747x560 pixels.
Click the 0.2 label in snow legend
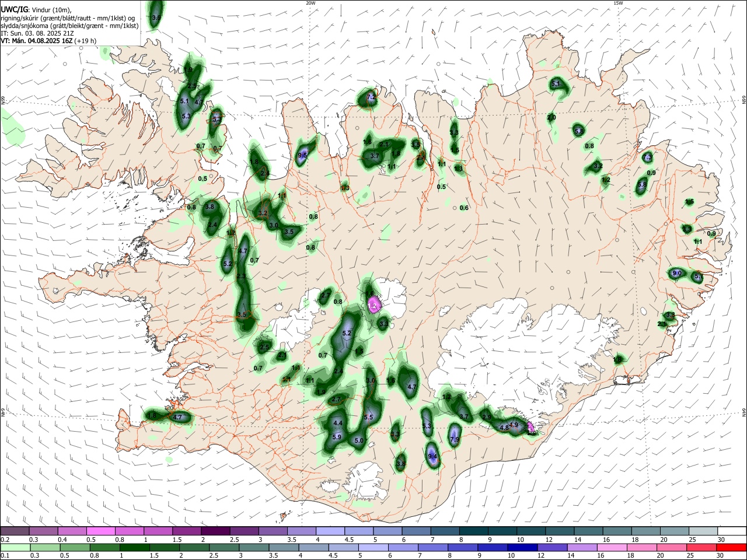point(5,539)
